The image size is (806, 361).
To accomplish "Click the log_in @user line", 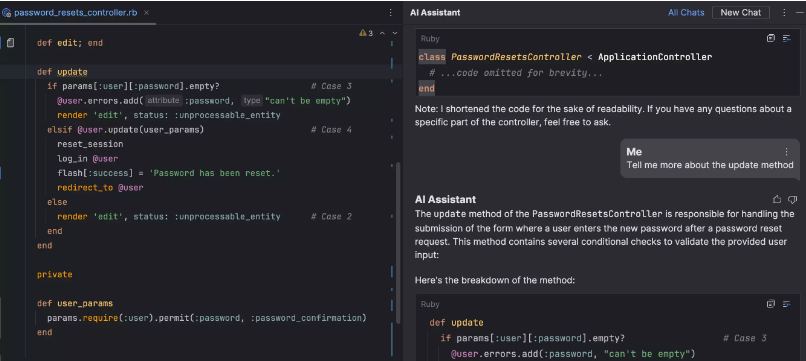I will [87, 158].
